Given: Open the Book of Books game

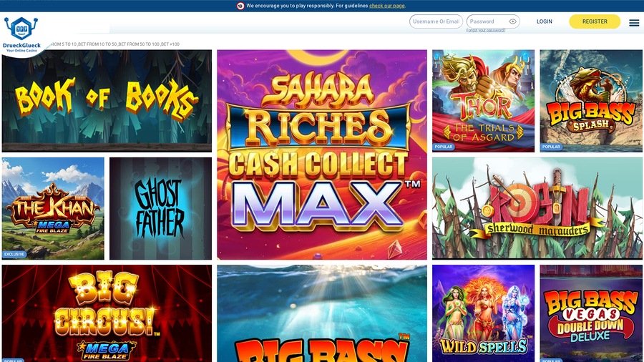Looking at the screenshot, I should click(107, 101).
